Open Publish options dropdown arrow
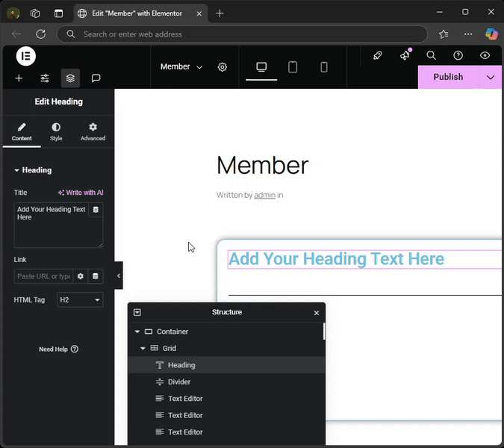504x448 pixels. point(491,77)
